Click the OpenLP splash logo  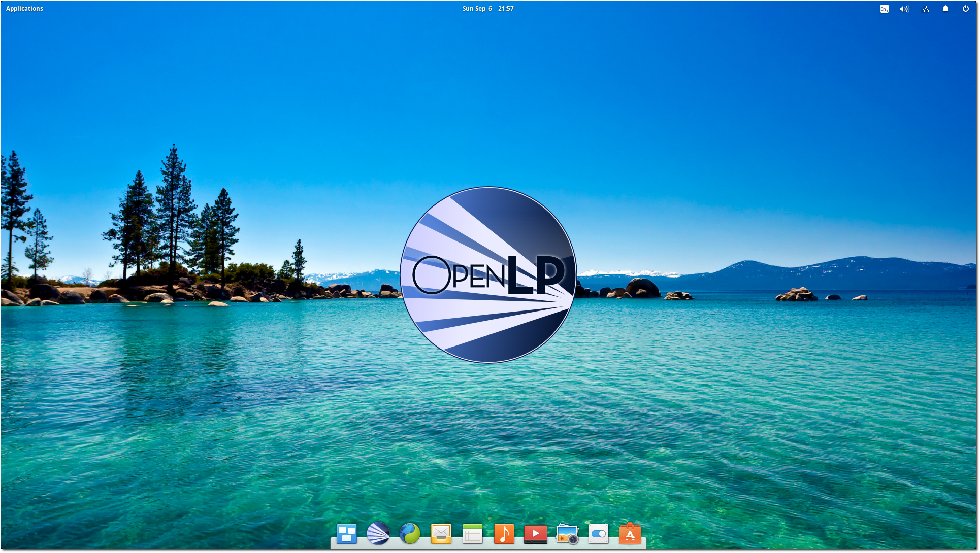[x=488, y=275]
